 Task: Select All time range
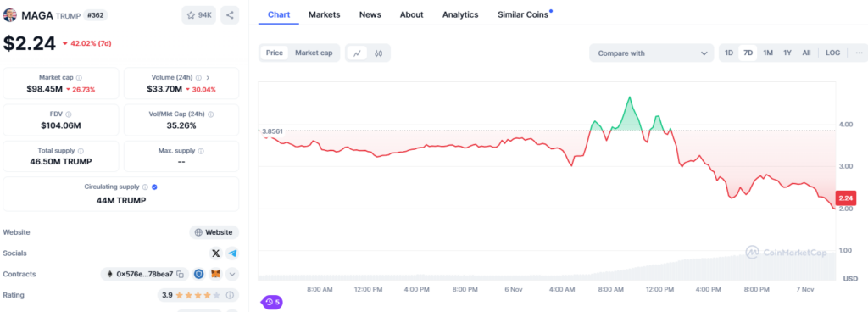(806, 53)
